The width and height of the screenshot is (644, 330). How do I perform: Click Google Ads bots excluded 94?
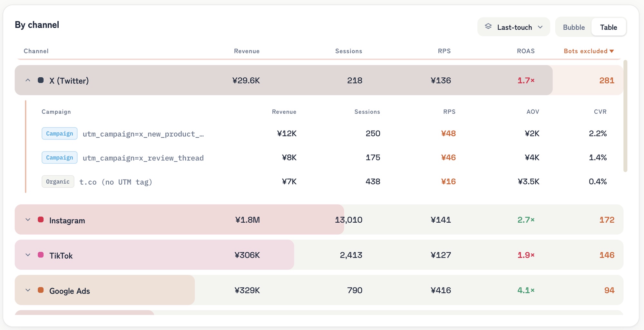pos(609,290)
